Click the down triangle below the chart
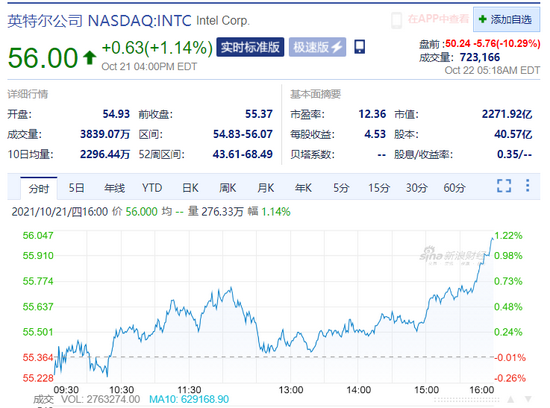The width and height of the screenshot is (550, 408). 528,399
